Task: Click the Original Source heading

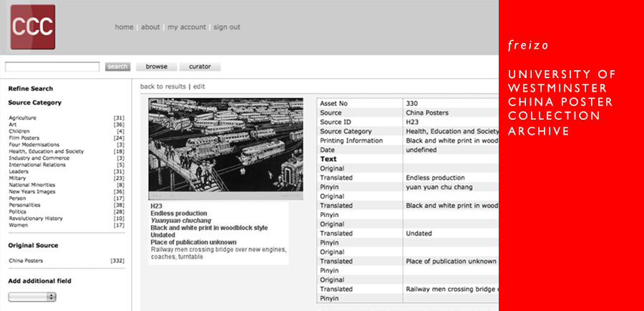Action: (33, 246)
